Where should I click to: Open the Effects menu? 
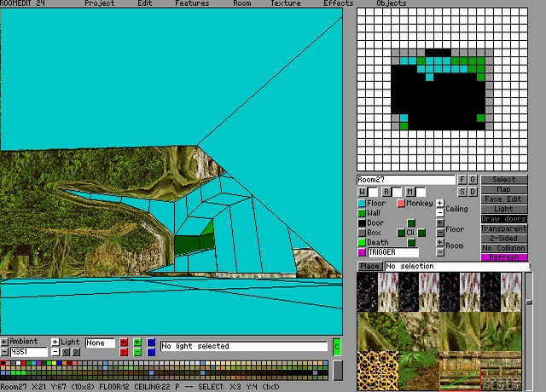tap(338, 3)
